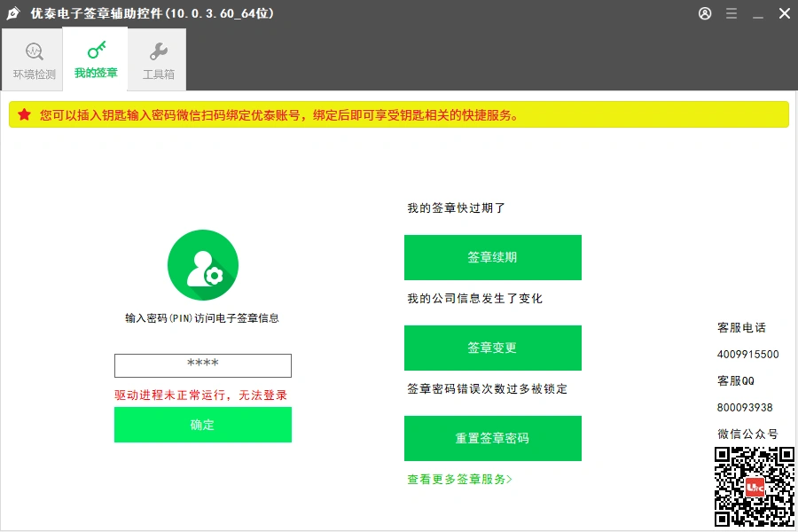Screen dimensions: 798x532
Task: Click the green user avatar with gear icon
Action: (203, 263)
